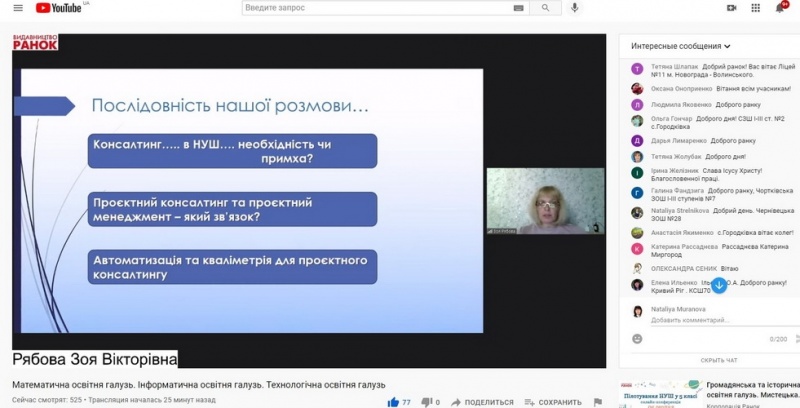Save the video via СОХРАНИТЬ
Screen dimensions: 800x408
[x=553, y=402]
